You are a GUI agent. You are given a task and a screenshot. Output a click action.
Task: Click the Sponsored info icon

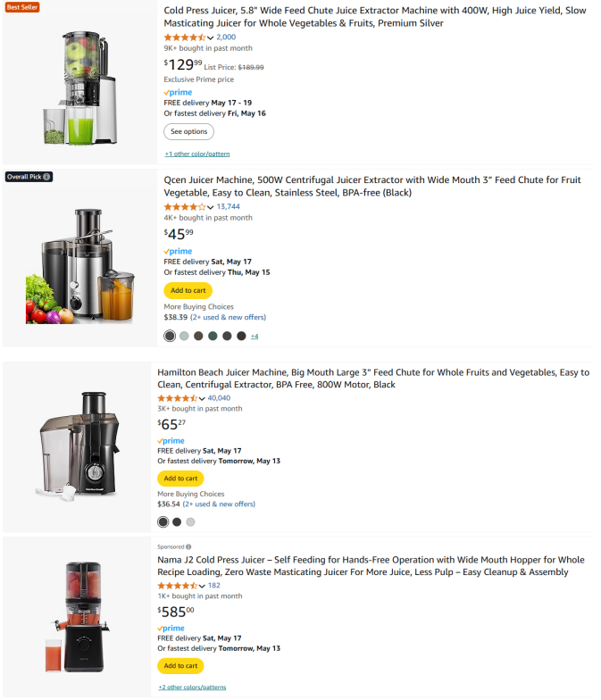click(188, 546)
